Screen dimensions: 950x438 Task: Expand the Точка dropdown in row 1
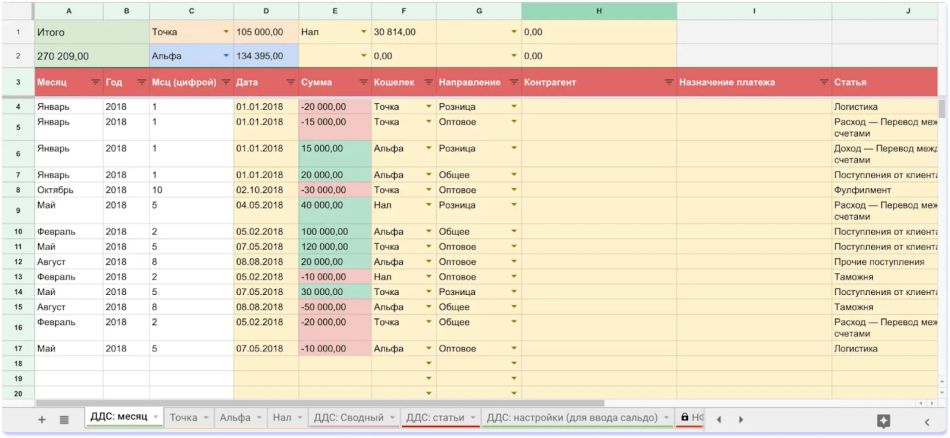[225, 32]
